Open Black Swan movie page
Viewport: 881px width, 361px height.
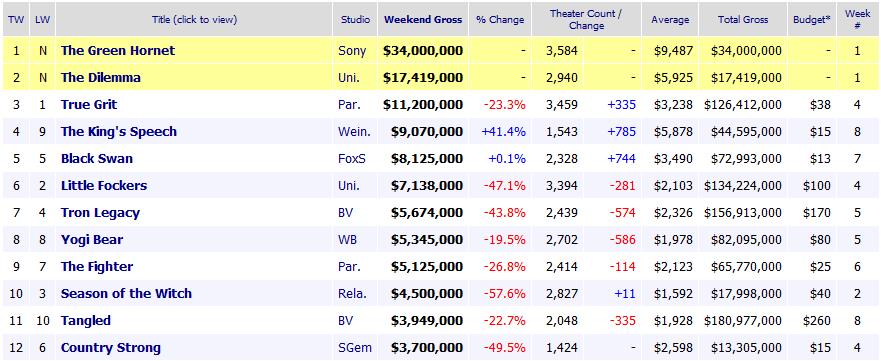coord(97,158)
